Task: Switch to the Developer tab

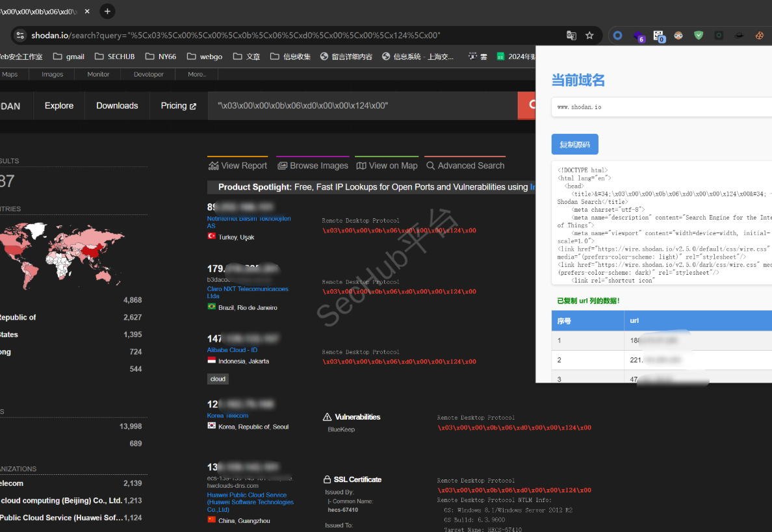Action: click(x=149, y=74)
